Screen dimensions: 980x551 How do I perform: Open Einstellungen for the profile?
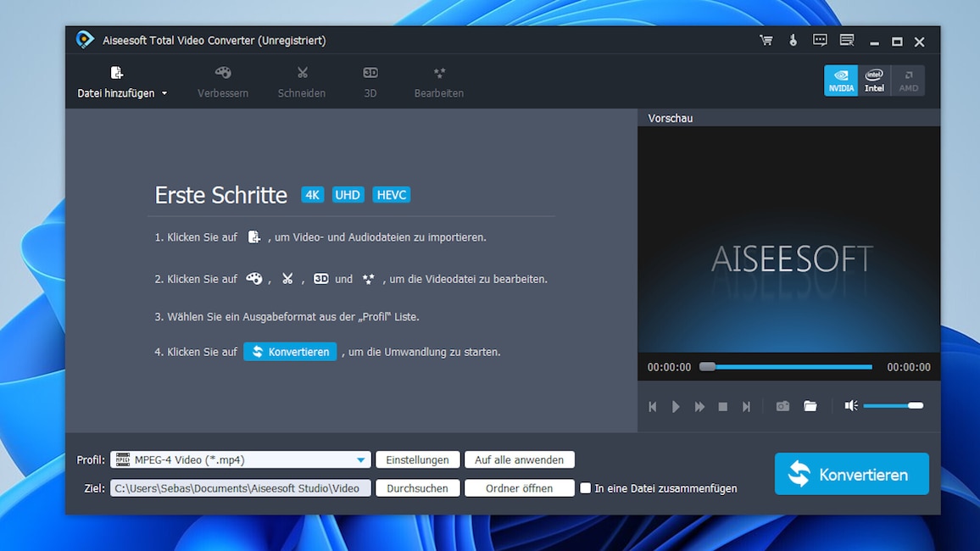coord(417,459)
